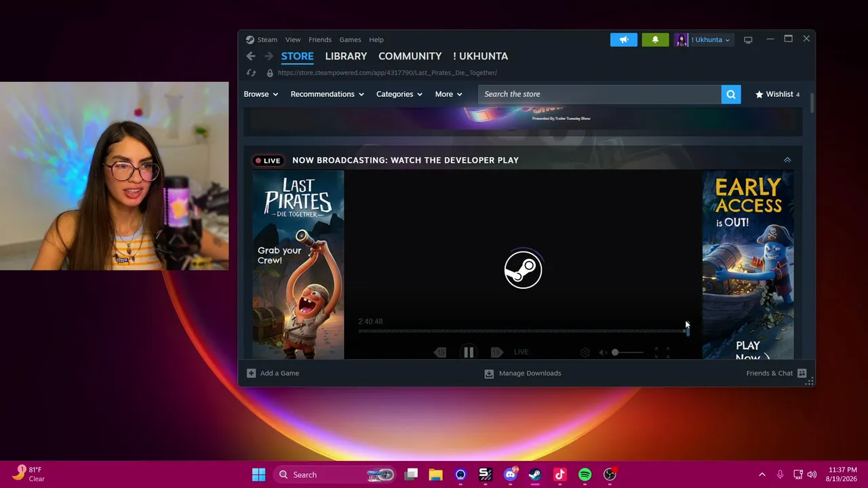868x488 pixels.
Task: Click the user avatar picture
Action: coord(682,40)
